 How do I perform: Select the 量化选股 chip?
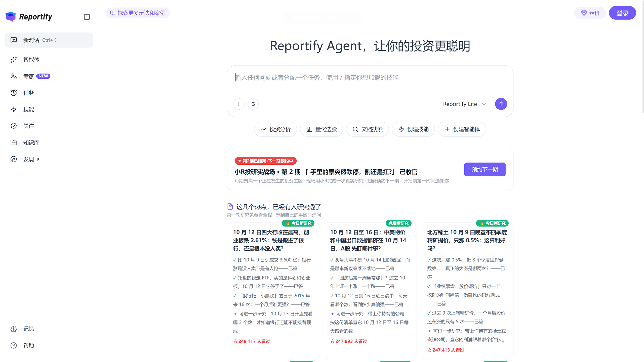coord(321,129)
